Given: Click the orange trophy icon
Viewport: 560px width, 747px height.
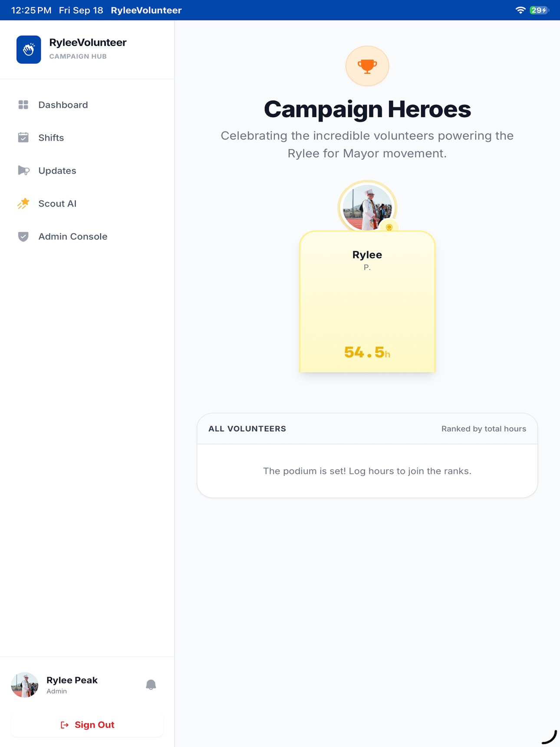Looking at the screenshot, I should click(x=367, y=66).
